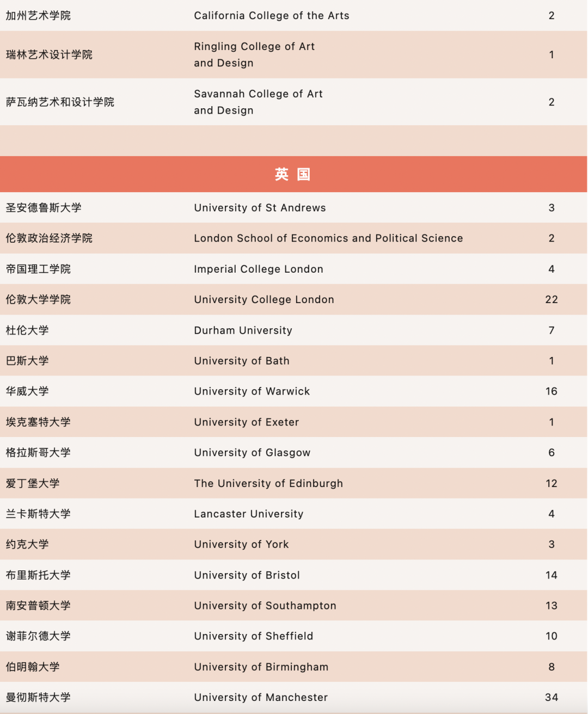This screenshot has height=714, width=588.
Task: Select the 巴斯大学 cell
Action: pos(27,361)
